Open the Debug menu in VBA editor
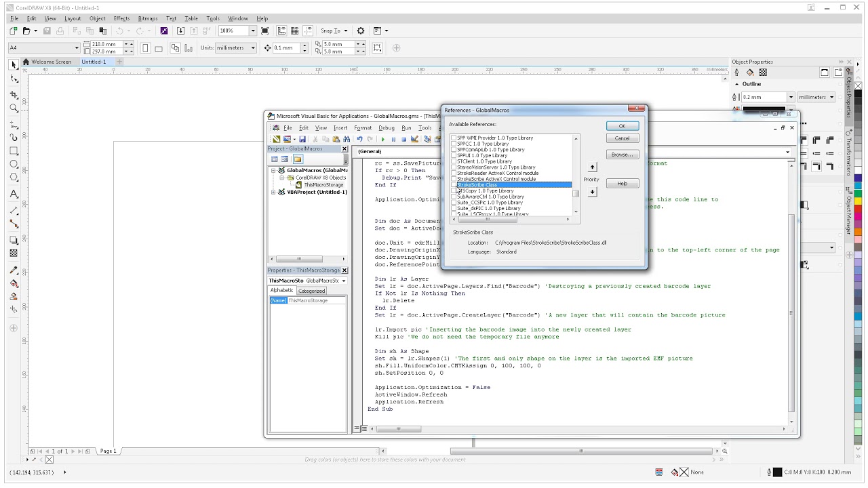Screen dimensions: 868x488 pyautogui.click(x=387, y=127)
